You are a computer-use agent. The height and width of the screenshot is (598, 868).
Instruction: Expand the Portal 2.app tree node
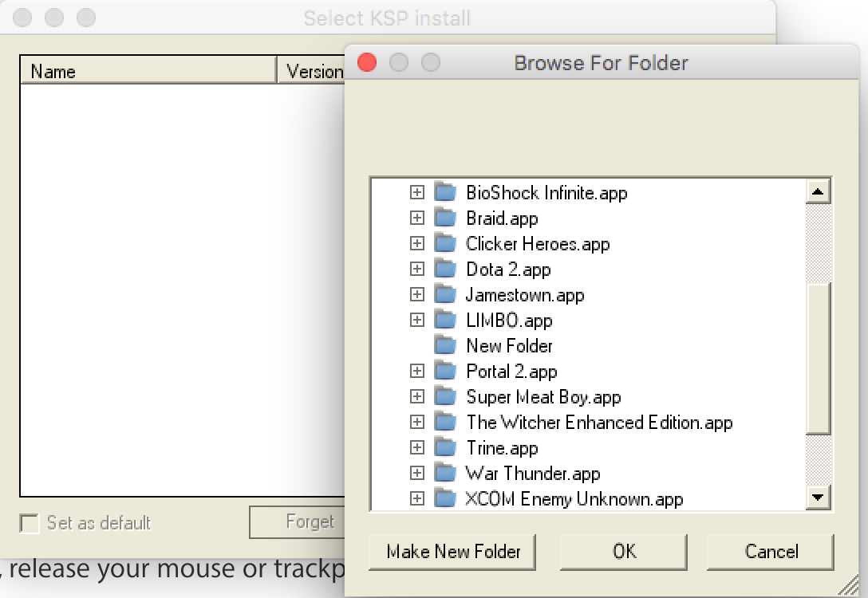[416, 371]
